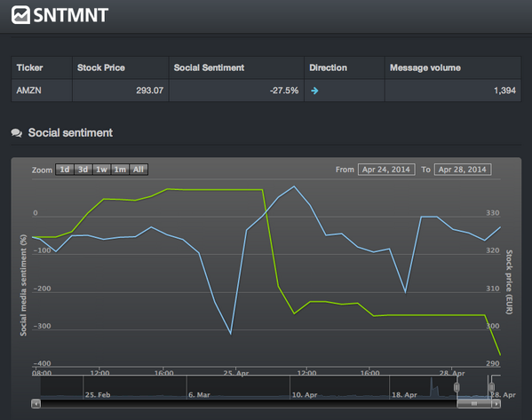Click the navigator scrollbar left arrow
This screenshot has height=420, width=532.
(x=36, y=404)
